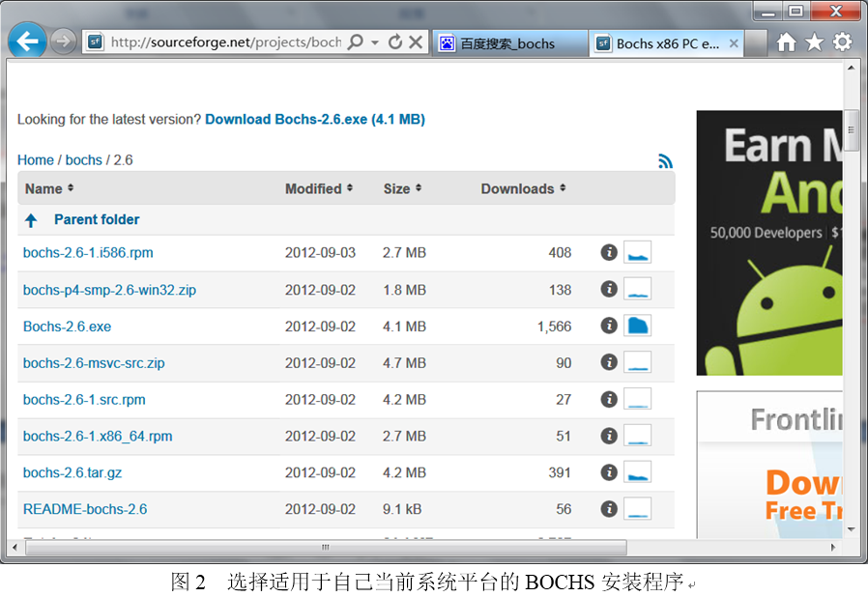This screenshot has height=597, width=868.
Task: Sort files by Downloads column
Action: [523, 188]
